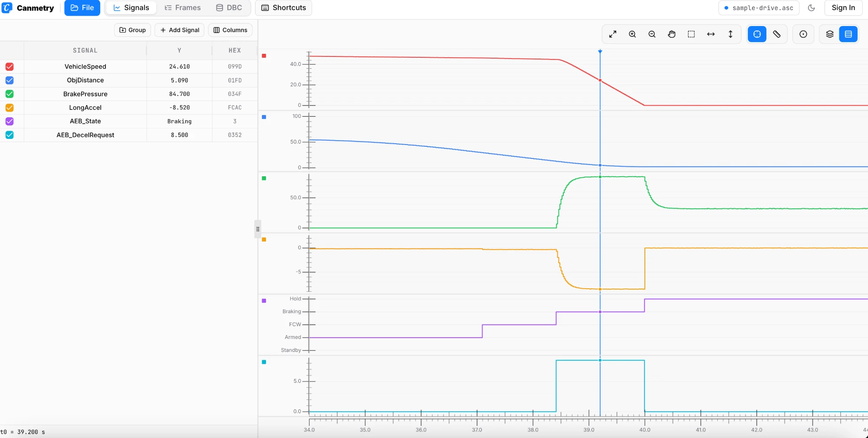Click the Add Signal button
This screenshot has width=868, height=438.
coord(180,30)
